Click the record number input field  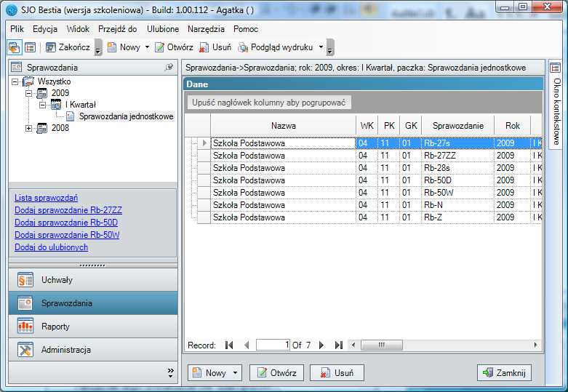pos(273,345)
